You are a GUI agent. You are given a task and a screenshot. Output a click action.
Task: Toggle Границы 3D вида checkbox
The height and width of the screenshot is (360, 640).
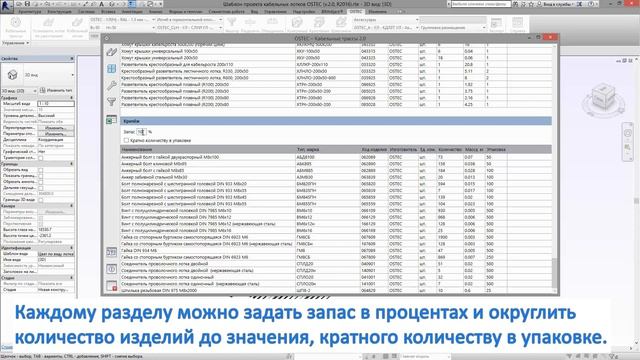pyautogui.click(x=40, y=200)
